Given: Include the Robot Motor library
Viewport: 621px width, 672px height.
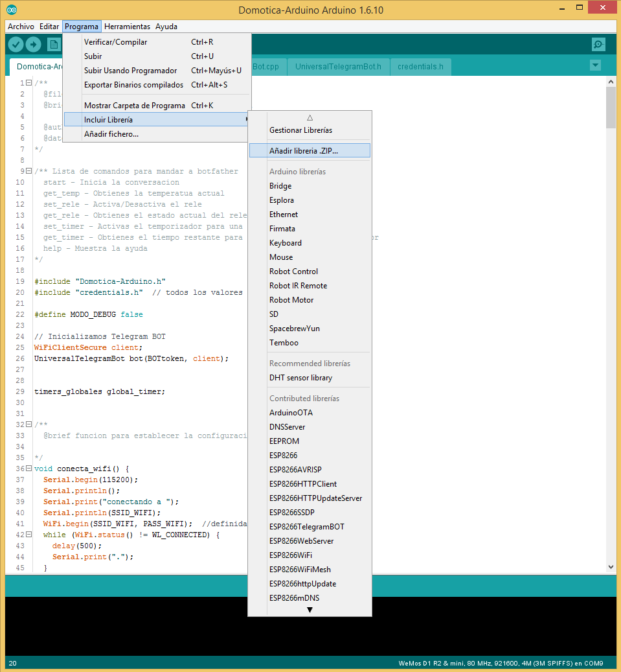Looking at the screenshot, I should [310, 299].
